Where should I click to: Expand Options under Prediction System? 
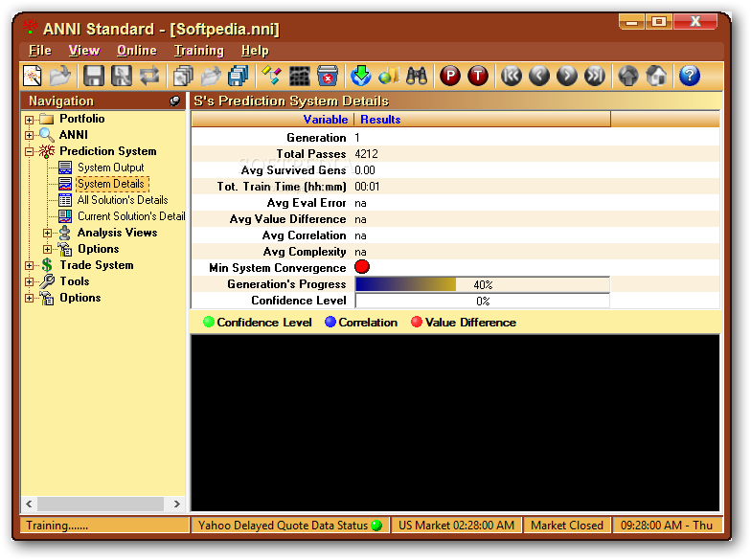pyautogui.click(x=48, y=249)
